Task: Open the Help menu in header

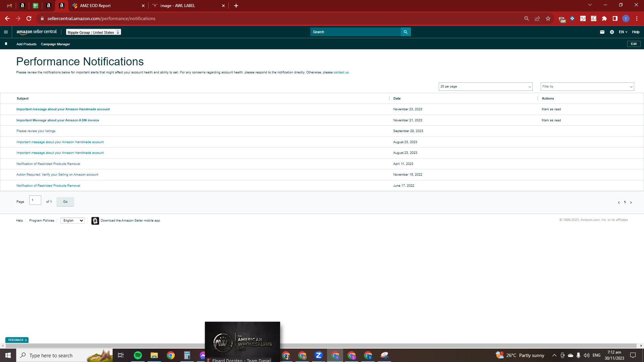Action: 636,32
